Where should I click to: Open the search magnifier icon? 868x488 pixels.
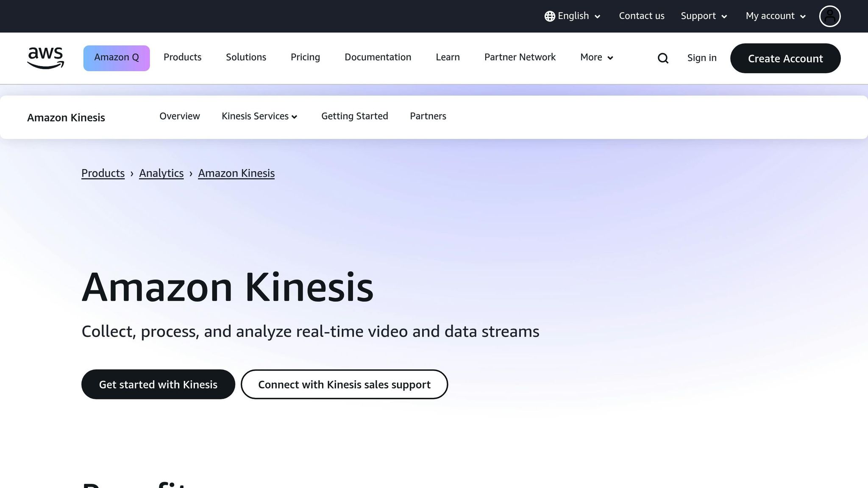pos(663,58)
